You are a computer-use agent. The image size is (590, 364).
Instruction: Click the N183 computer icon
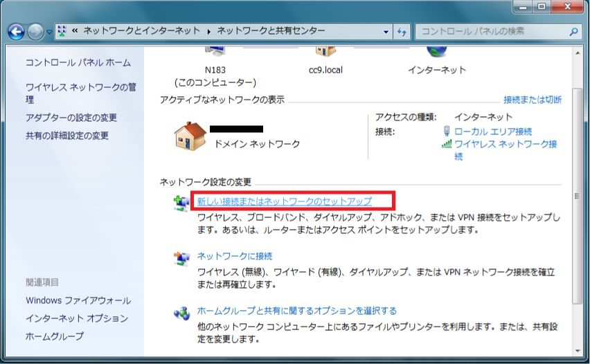215,51
